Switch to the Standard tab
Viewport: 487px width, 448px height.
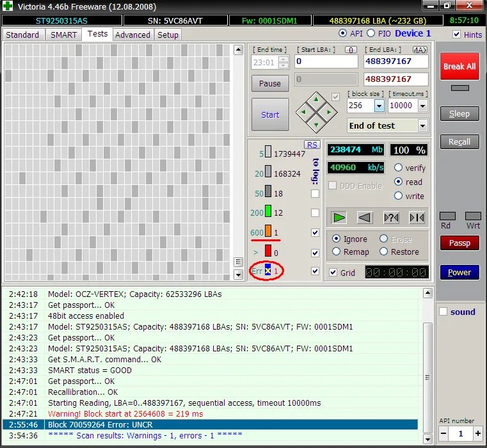tap(22, 35)
